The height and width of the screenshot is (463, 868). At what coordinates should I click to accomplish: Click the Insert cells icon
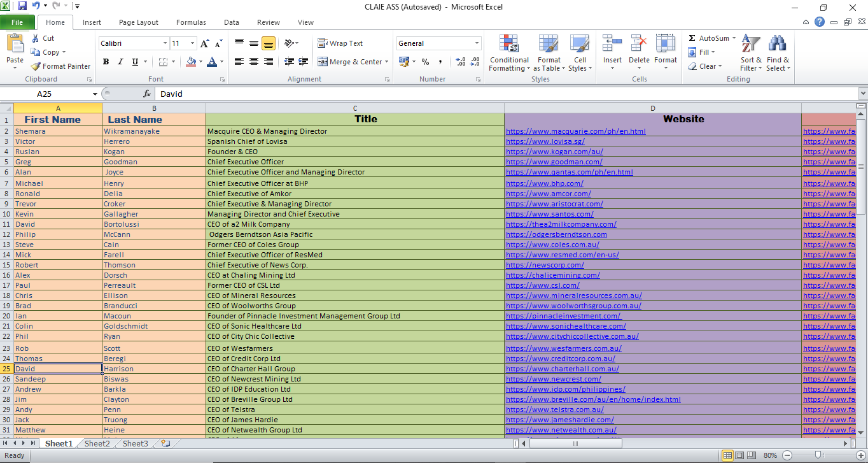pyautogui.click(x=612, y=43)
